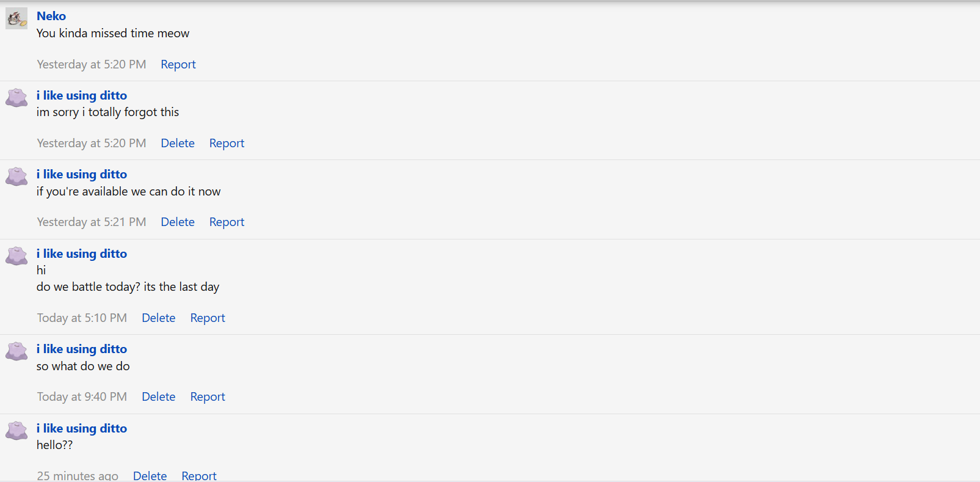Delete the "hello??" message
Viewport: 980px width, 482px height.
150,475
